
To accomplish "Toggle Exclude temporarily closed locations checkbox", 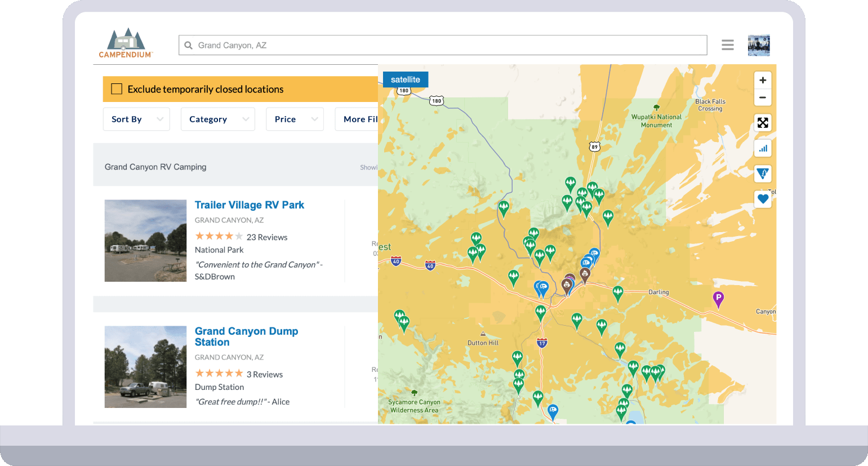I will point(117,89).
